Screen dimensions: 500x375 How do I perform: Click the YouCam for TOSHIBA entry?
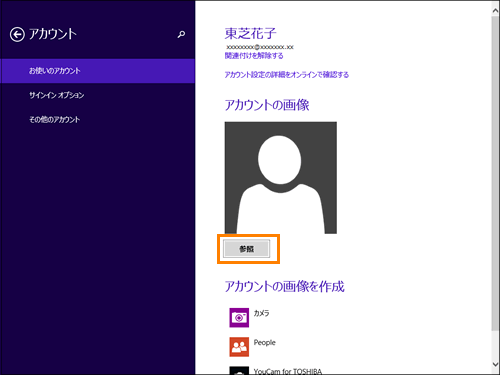coord(276,371)
